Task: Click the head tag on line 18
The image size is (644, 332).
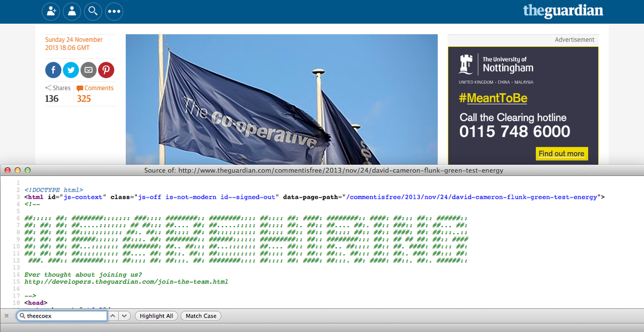Action: point(36,302)
